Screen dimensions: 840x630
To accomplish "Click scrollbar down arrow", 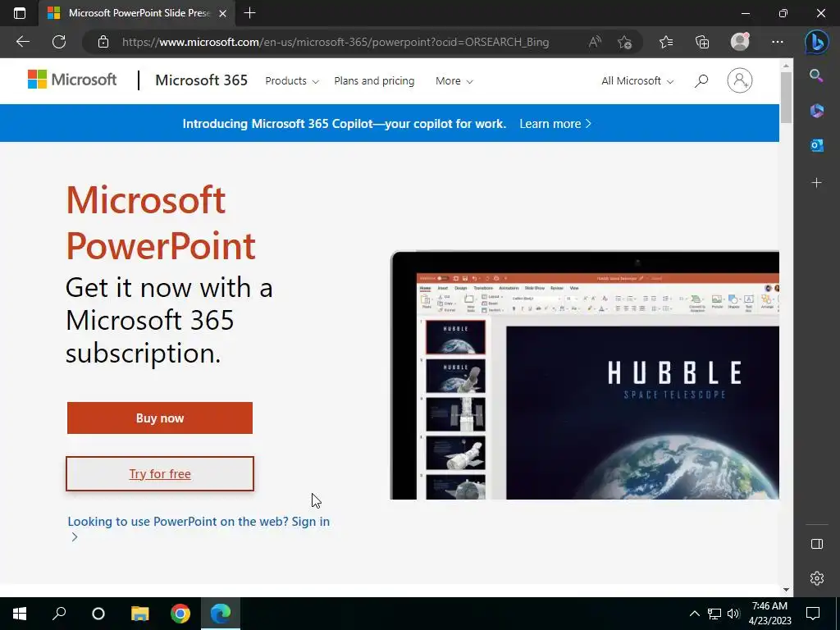I will pos(786,590).
